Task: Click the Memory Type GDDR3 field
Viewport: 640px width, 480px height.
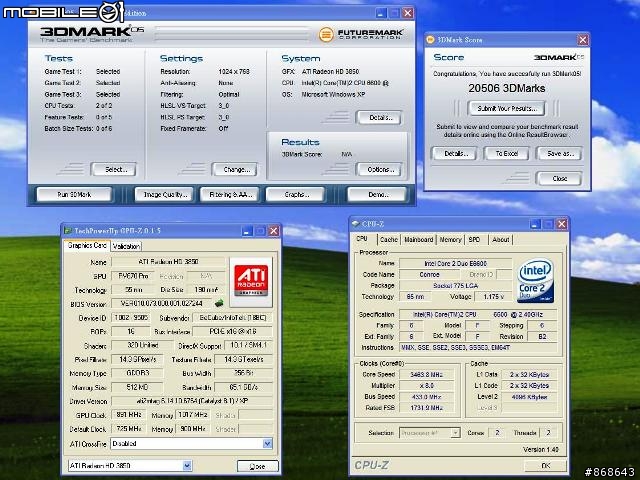Action: pyautogui.click(x=137, y=373)
